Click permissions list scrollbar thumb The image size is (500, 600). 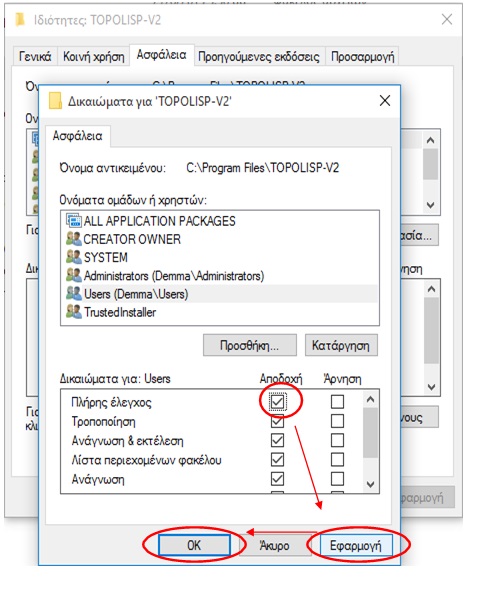tap(370, 432)
